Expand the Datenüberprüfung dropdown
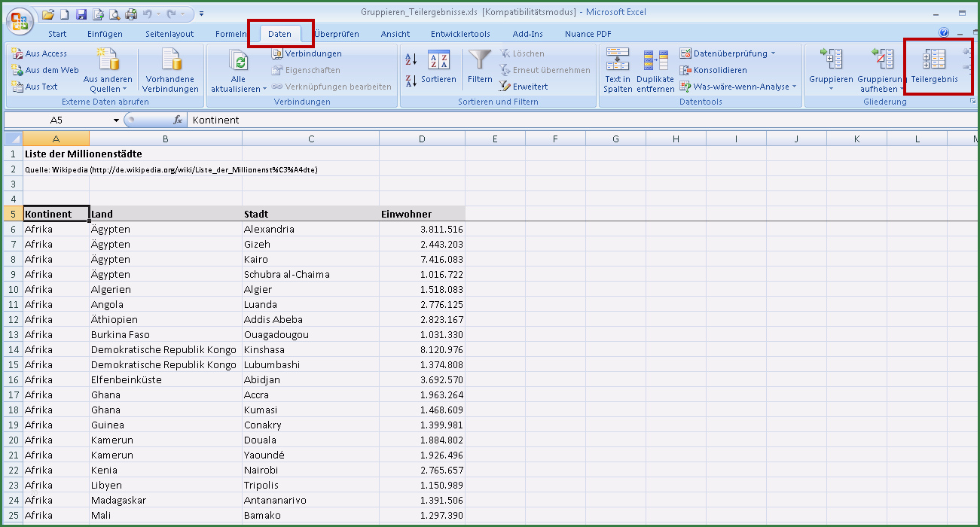The width and height of the screenshot is (980, 527). point(773,53)
